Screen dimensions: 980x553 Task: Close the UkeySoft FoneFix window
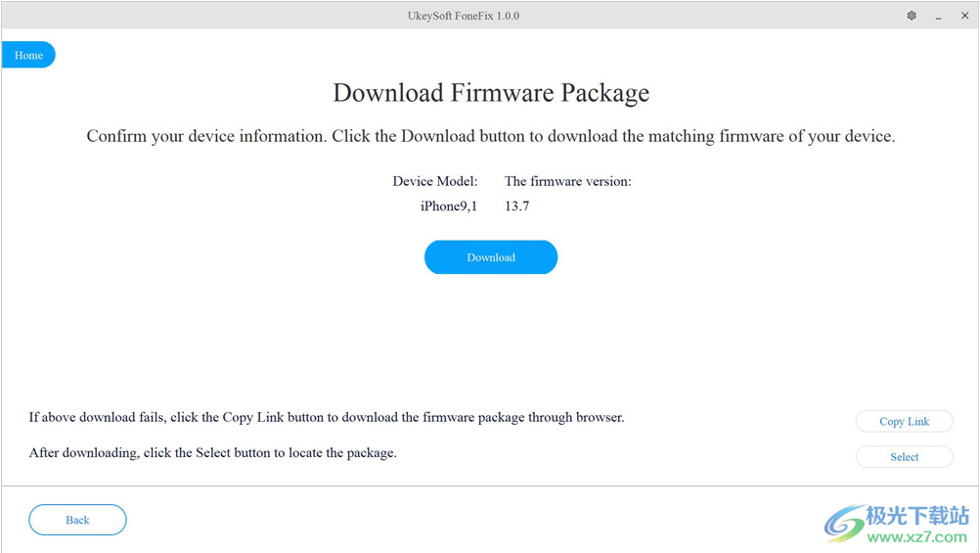965,16
